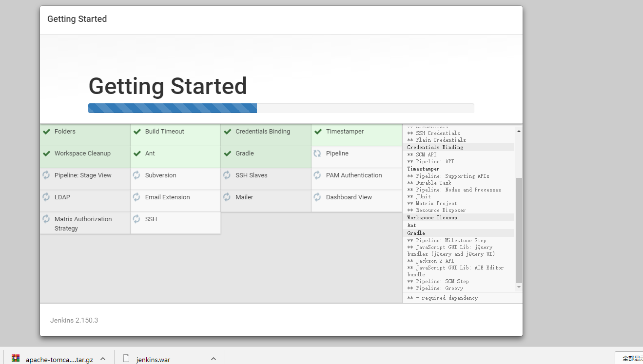
Task: Open options arrow for apache-tomcat tar.gz download
Action: pyautogui.click(x=103, y=359)
